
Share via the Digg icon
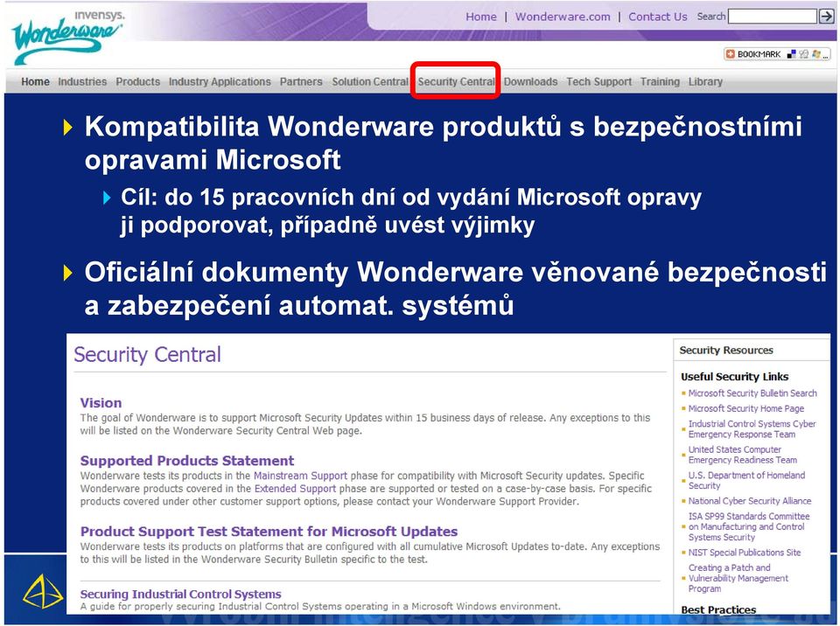pos(803,54)
